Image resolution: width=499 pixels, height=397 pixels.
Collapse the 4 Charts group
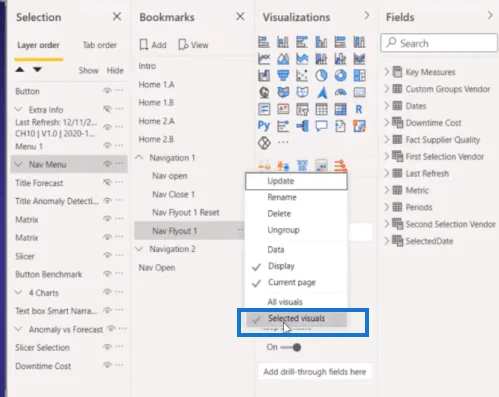click(19, 292)
